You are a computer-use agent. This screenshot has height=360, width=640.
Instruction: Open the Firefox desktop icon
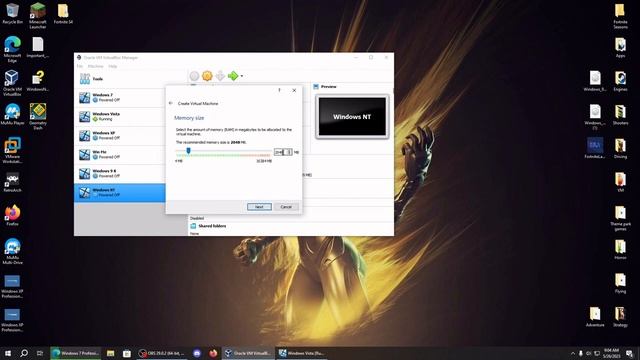click(12, 216)
